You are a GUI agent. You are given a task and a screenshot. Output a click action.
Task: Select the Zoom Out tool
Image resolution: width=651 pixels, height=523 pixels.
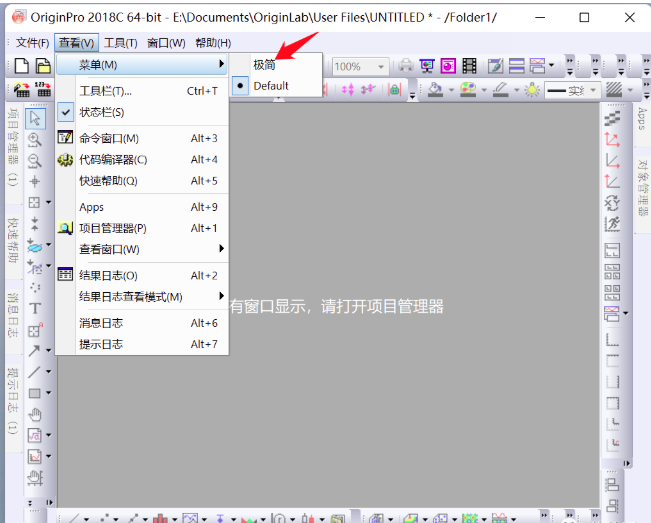tap(34, 161)
